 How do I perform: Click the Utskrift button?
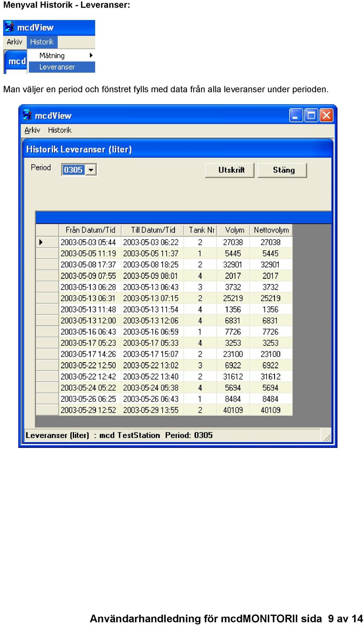[x=229, y=170]
